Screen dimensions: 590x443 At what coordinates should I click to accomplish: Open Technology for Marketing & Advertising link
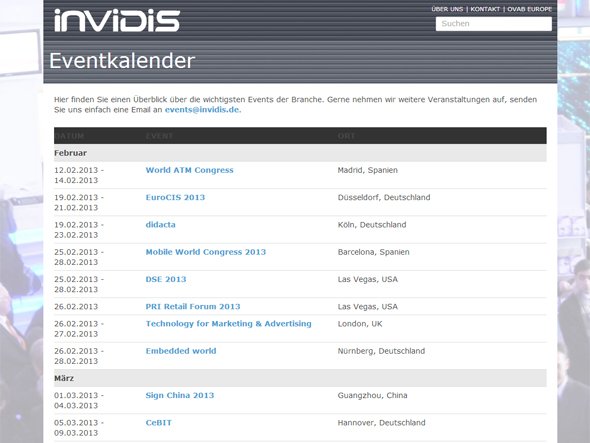pos(228,324)
